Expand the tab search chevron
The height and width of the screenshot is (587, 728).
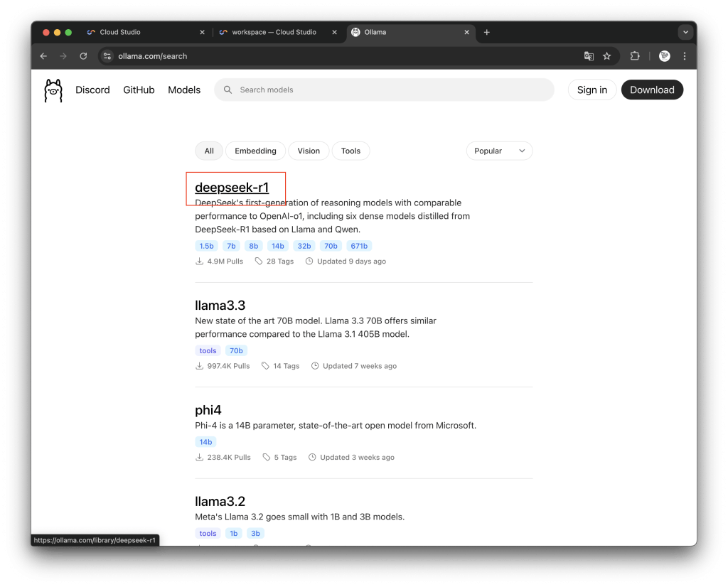pos(685,32)
